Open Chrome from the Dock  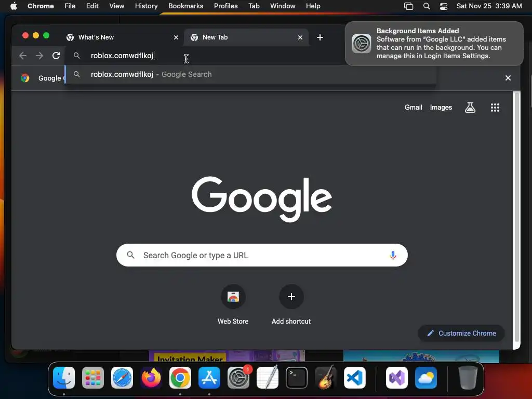[x=180, y=378]
